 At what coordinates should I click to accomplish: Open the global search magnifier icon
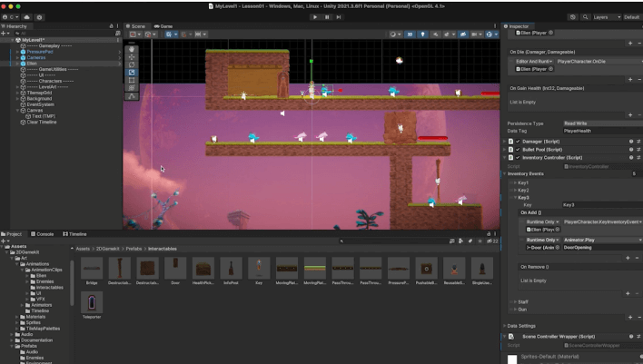pos(586,17)
